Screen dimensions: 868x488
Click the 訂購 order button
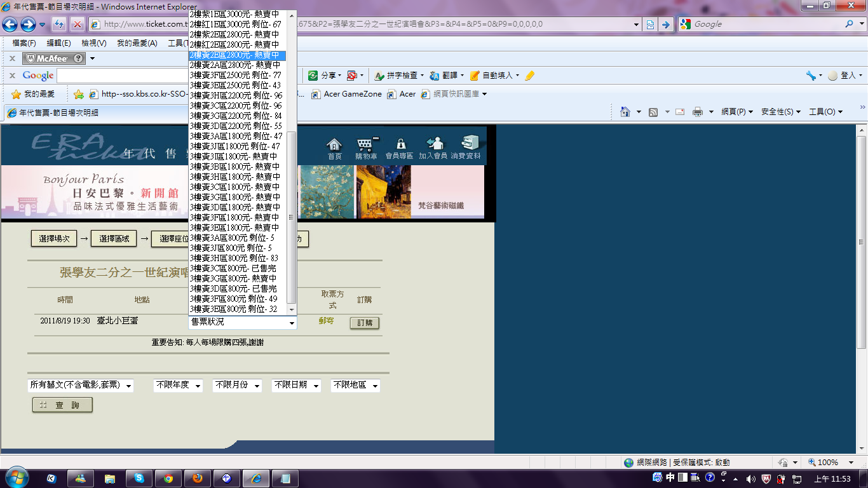coord(365,323)
